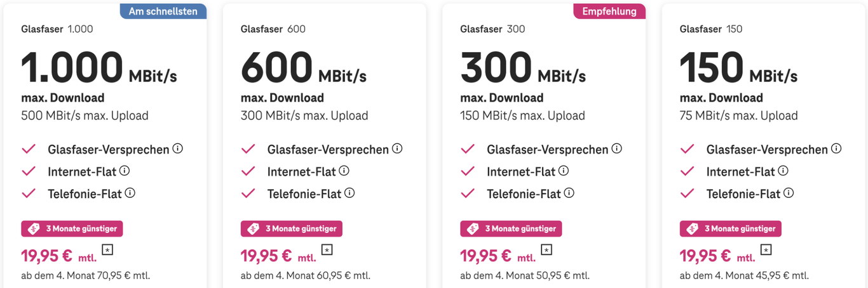Click Internet-Flat info icon in Glasfaser 150 card

click(783, 171)
